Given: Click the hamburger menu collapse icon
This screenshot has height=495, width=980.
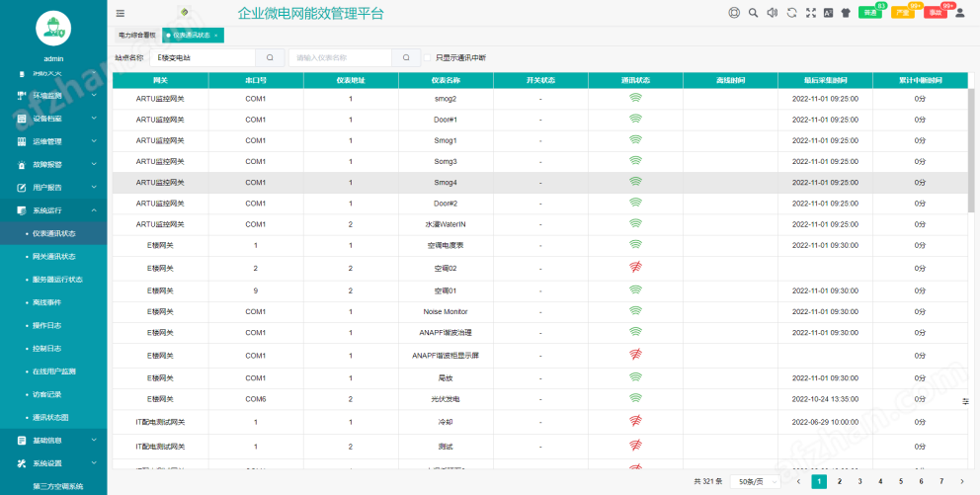Looking at the screenshot, I should click(120, 13).
